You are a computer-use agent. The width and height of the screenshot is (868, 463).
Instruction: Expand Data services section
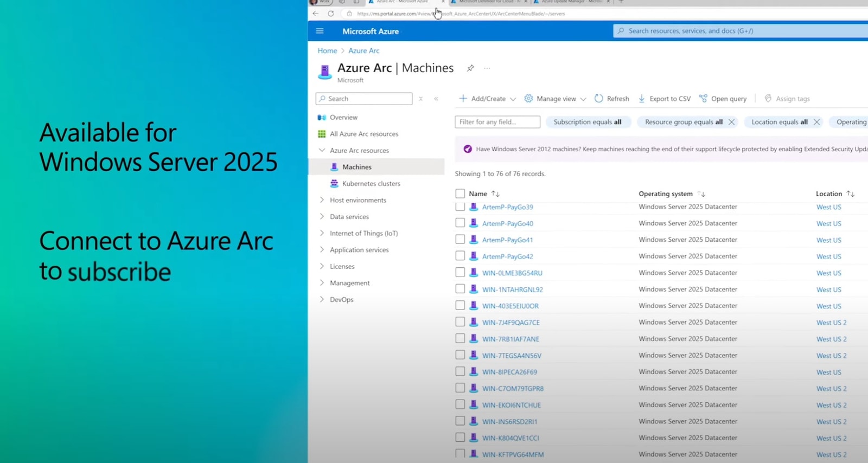coord(322,216)
